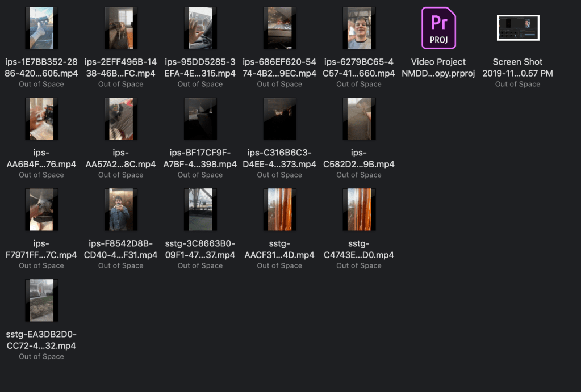Image resolution: width=581 pixels, height=392 pixels.
Task: Choose the ips-6279BC65 video thumbnail
Action: click(x=359, y=28)
